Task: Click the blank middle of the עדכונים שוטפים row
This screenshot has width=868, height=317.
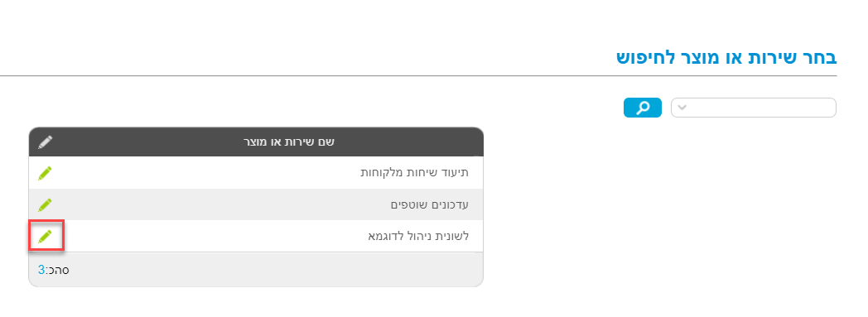Action: pyautogui.click(x=221, y=204)
